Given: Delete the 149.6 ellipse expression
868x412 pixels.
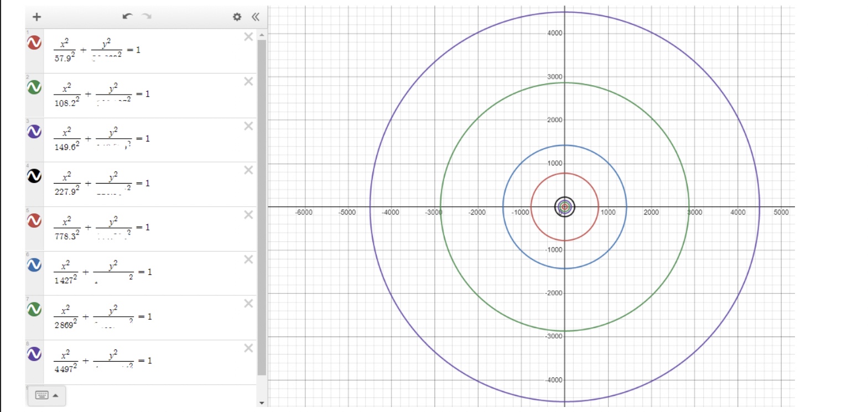Looking at the screenshot, I should coord(248,126).
